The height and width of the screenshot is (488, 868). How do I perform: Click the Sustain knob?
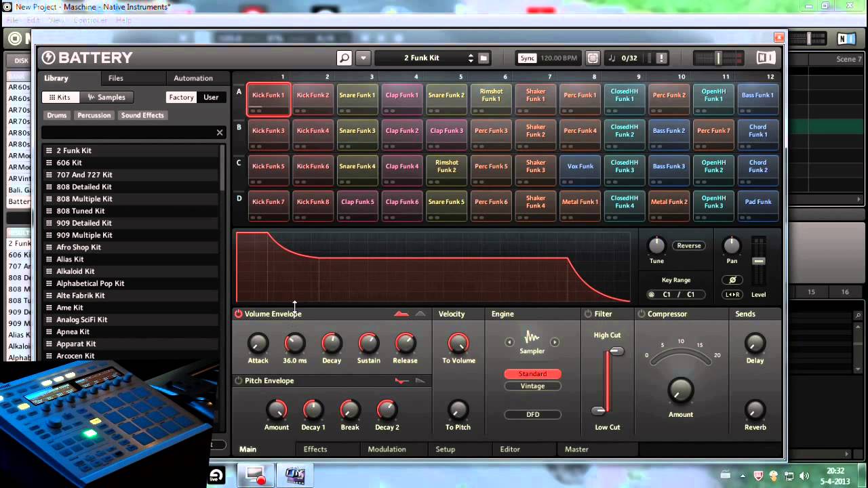click(368, 343)
